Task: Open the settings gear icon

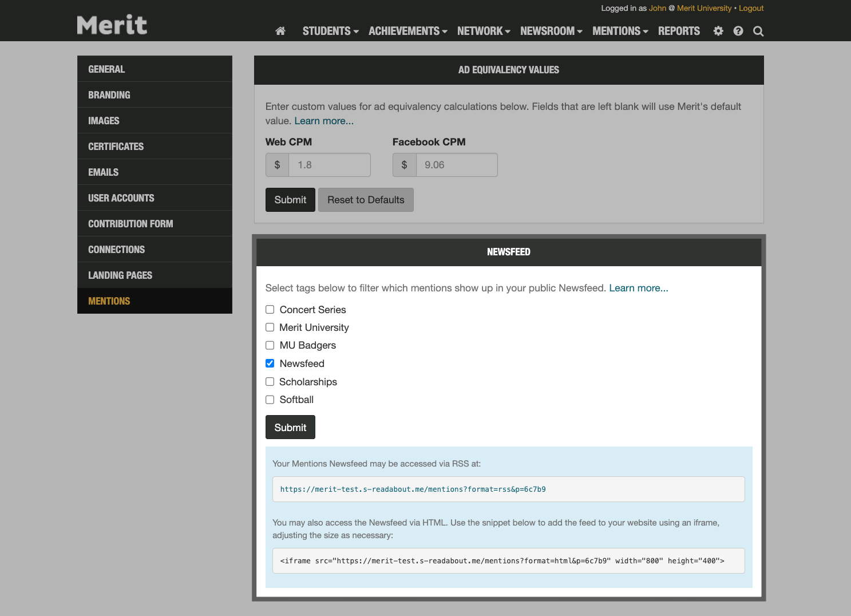Action: (718, 31)
